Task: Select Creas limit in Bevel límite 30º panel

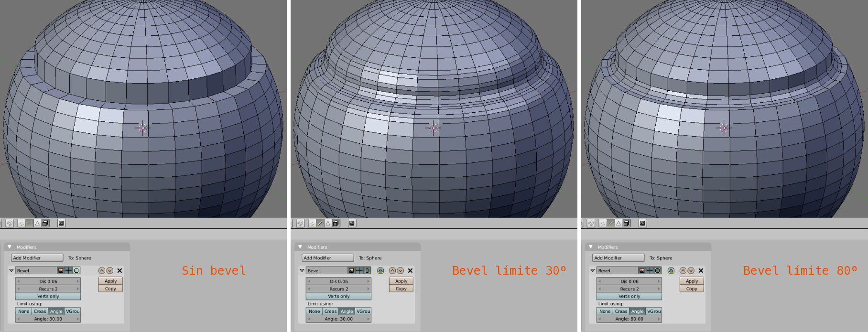Action: point(330,311)
